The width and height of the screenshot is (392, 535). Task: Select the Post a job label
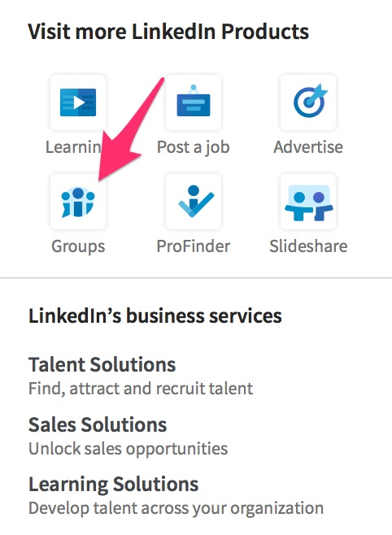193,148
